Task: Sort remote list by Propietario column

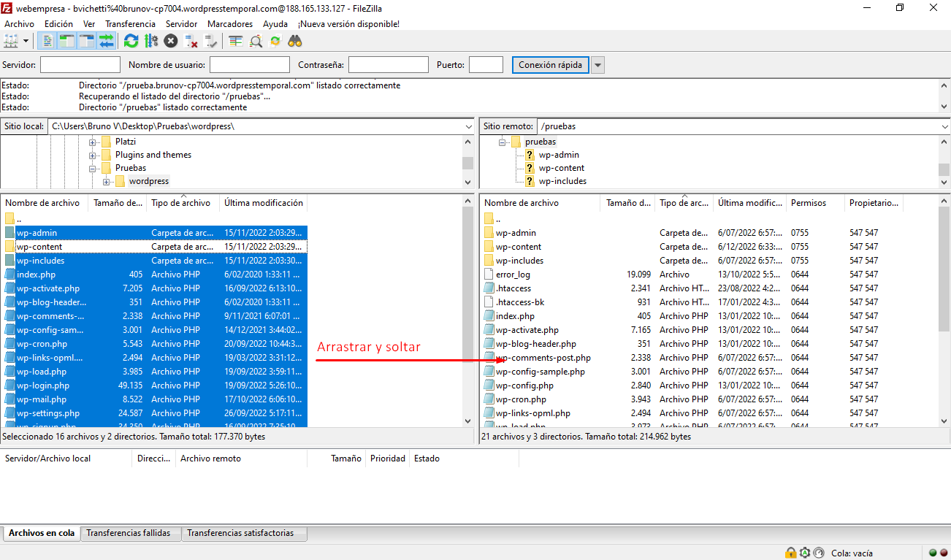Action: [874, 203]
